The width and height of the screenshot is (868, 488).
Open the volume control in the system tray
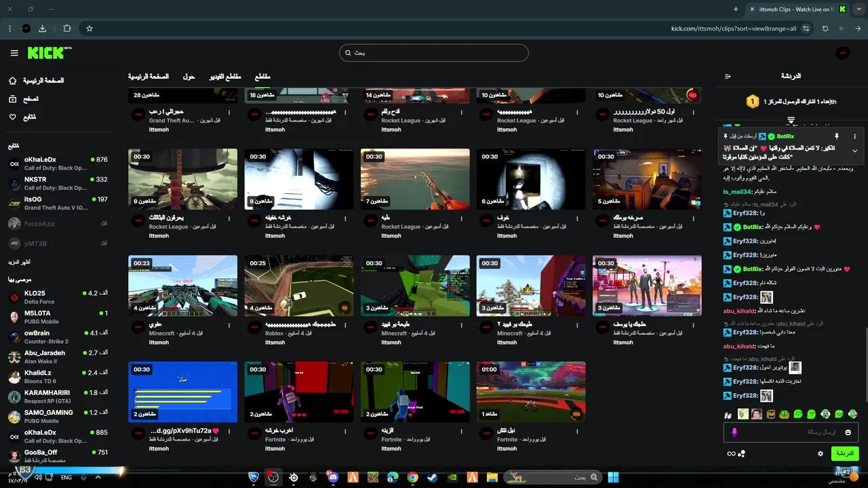click(x=38, y=477)
